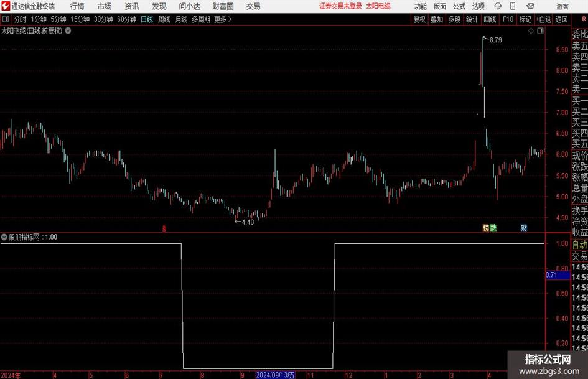Open the 资讯 menu

click(132, 6)
